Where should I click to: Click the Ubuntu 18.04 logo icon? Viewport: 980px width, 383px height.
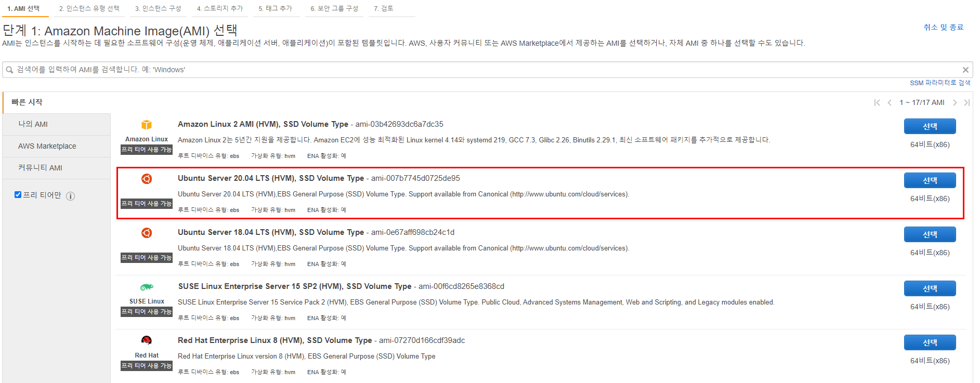click(147, 233)
